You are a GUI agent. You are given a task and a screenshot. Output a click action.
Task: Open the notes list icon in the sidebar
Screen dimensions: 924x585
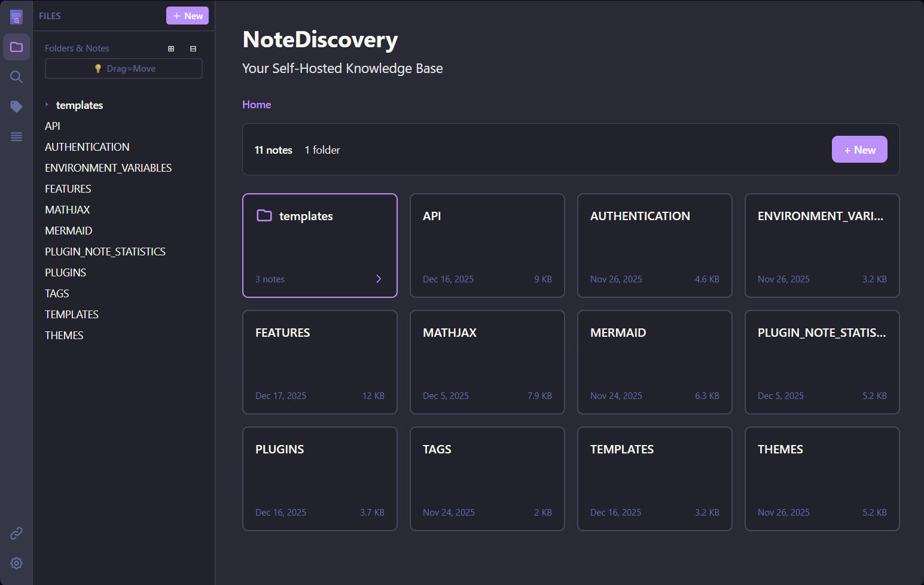(16, 136)
